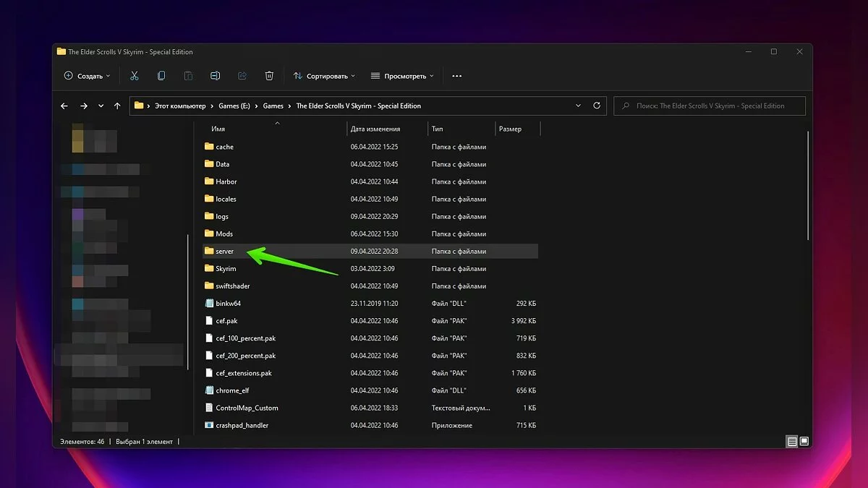Open recent locations chevron dropdown
The width and height of the screenshot is (868, 488).
point(101,106)
